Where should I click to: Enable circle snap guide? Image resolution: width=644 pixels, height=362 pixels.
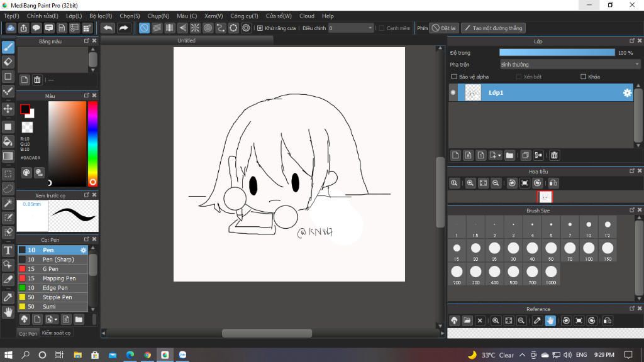click(x=208, y=28)
